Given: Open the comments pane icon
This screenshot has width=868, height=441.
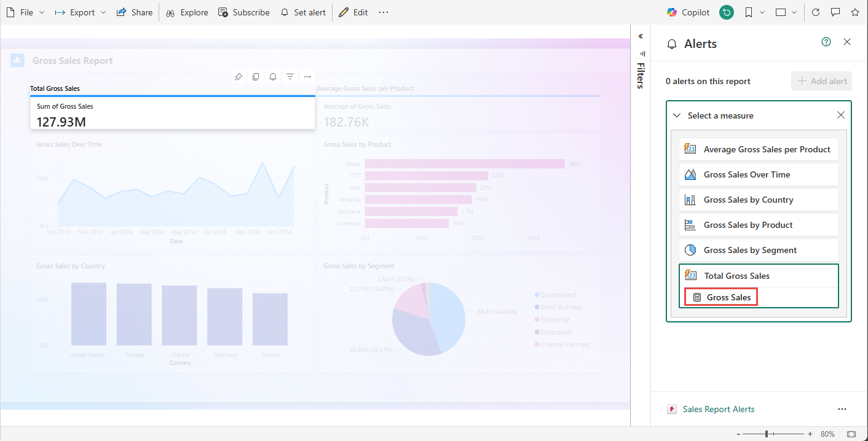Looking at the screenshot, I should (835, 12).
